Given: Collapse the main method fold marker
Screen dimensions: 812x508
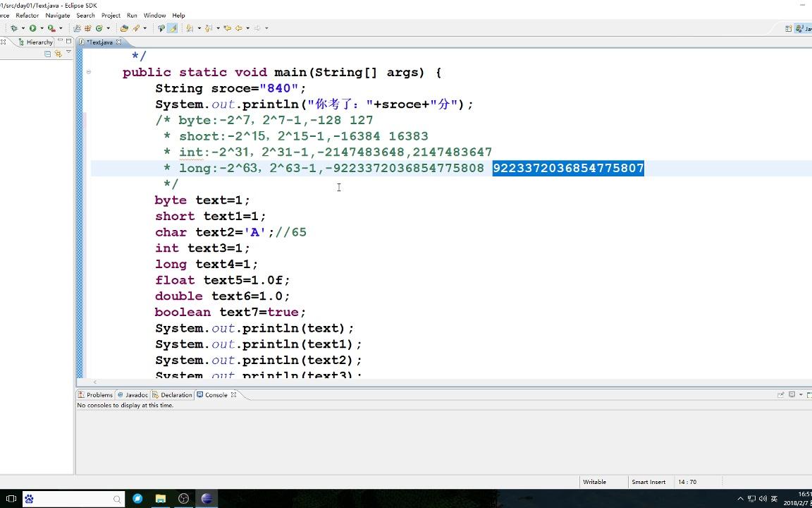Looking at the screenshot, I should coord(89,72).
